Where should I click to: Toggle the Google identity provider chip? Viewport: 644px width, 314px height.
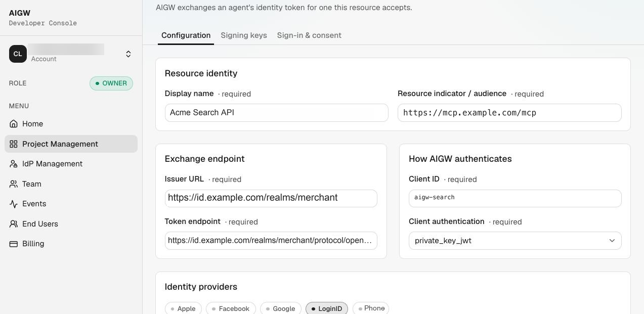pyautogui.click(x=281, y=308)
